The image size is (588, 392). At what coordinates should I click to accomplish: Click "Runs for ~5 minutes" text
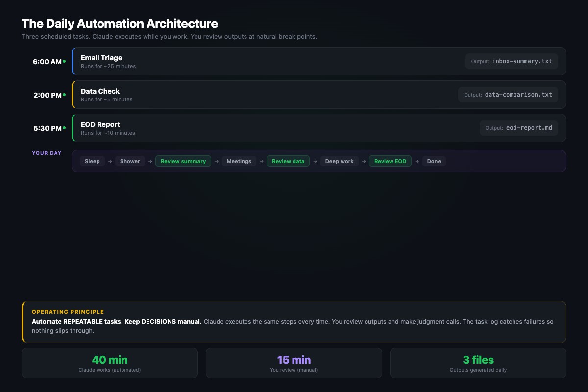point(107,99)
